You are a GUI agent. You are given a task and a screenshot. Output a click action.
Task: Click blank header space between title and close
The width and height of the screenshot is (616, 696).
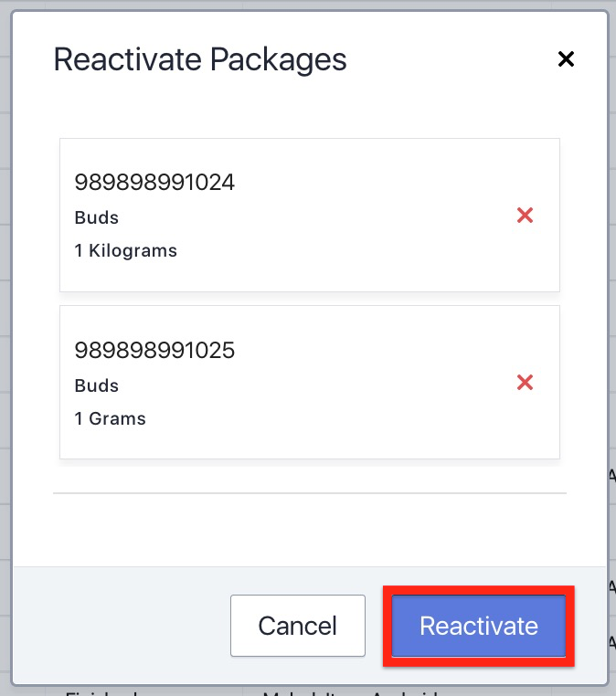448,60
